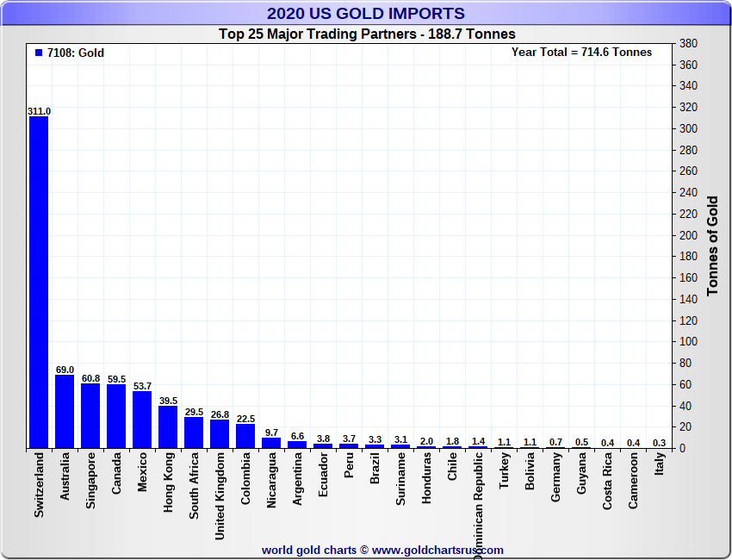Select the Australia bar

click(x=65, y=411)
